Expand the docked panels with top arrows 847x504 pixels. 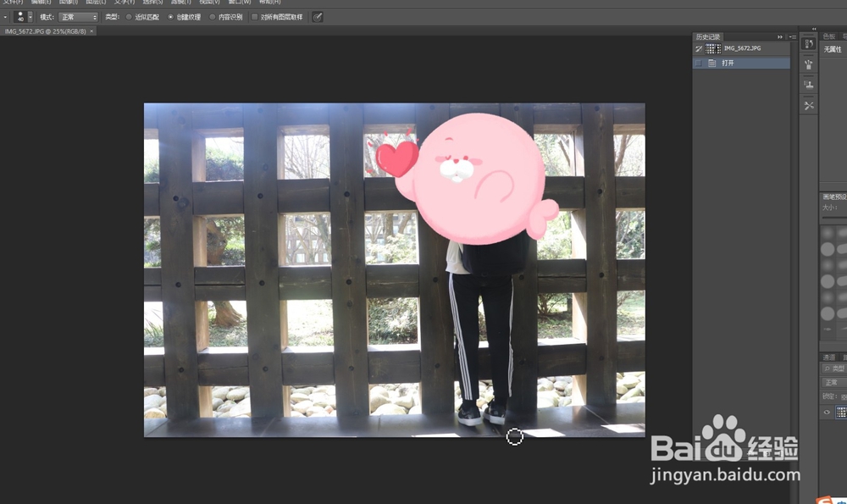click(x=814, y=29)
